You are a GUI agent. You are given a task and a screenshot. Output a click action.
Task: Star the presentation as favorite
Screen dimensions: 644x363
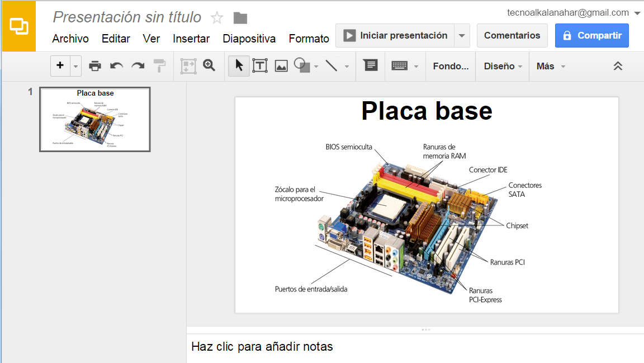point(217,18)
